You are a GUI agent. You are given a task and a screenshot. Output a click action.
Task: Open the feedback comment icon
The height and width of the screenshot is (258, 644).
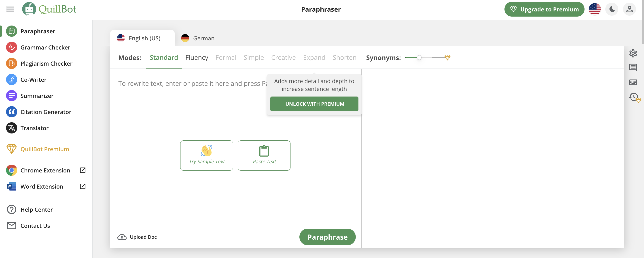click(633, 67)
